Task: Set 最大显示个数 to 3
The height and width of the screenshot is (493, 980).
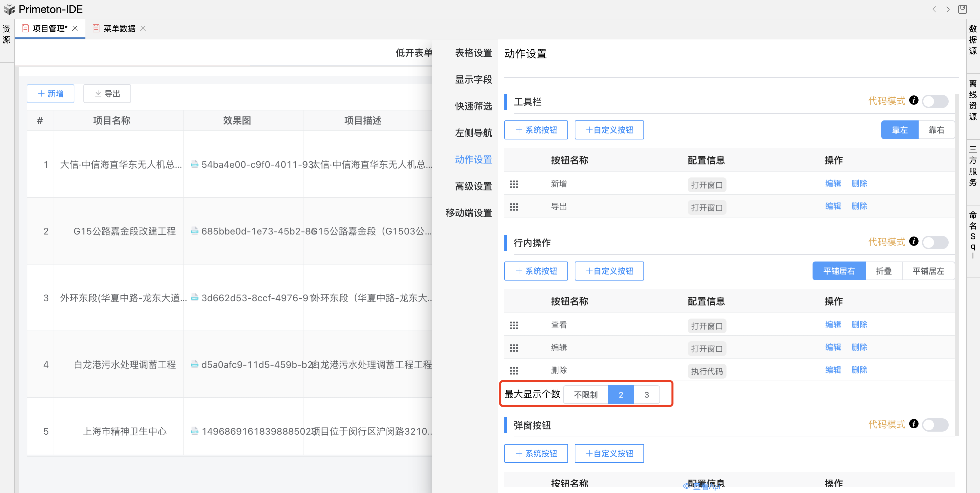Action: pos(646,395)
